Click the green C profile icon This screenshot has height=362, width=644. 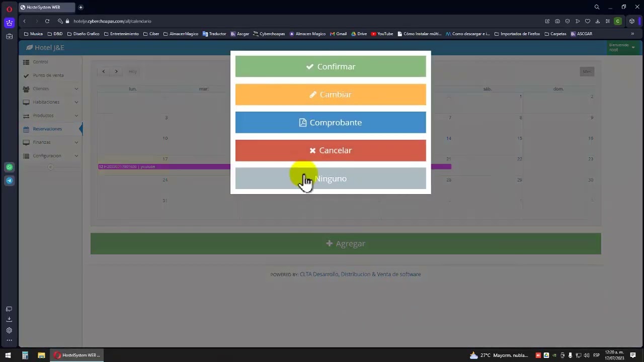tap(618, 21)
